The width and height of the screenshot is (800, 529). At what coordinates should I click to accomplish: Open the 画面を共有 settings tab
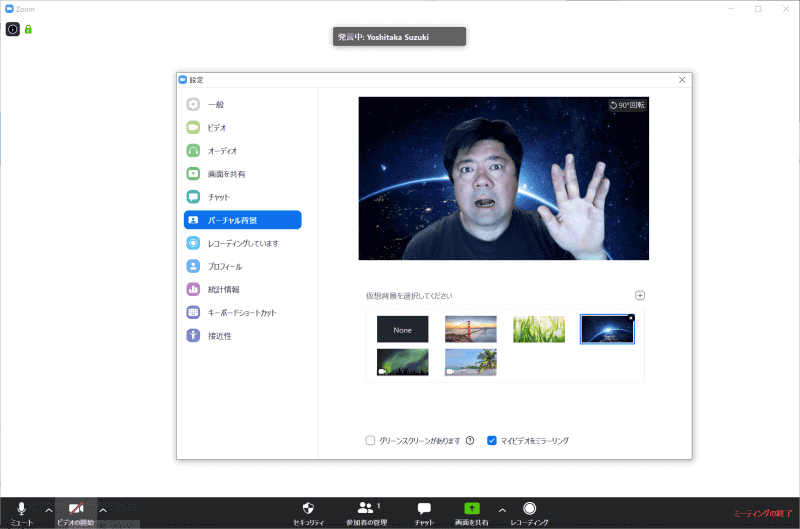point(242,174)
